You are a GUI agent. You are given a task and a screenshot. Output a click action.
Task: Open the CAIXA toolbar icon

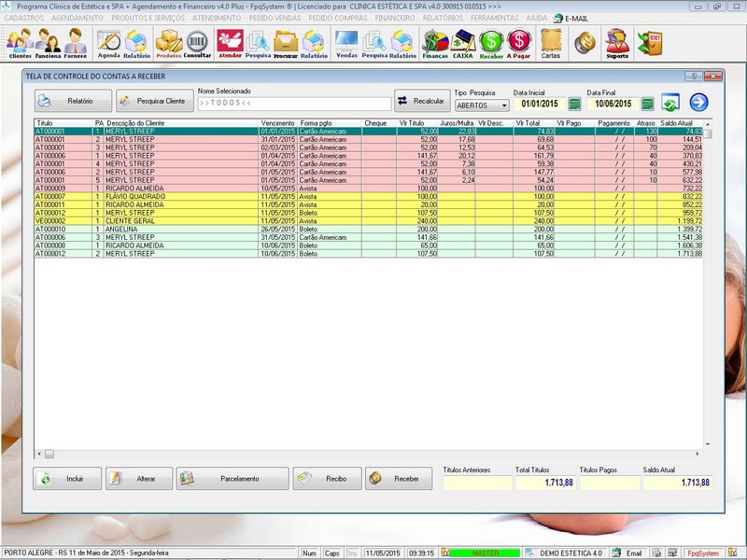point(462,44)
